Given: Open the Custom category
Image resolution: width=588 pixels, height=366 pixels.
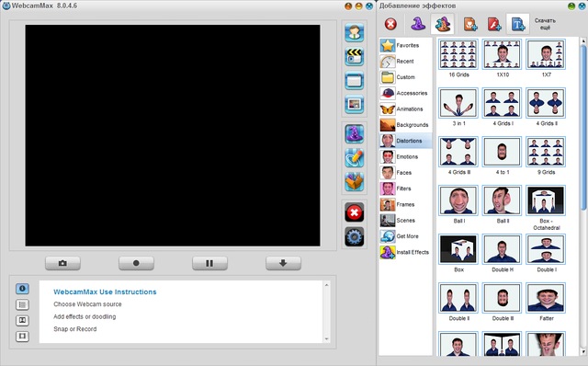Looking at the screenshot, I should 405,77.
